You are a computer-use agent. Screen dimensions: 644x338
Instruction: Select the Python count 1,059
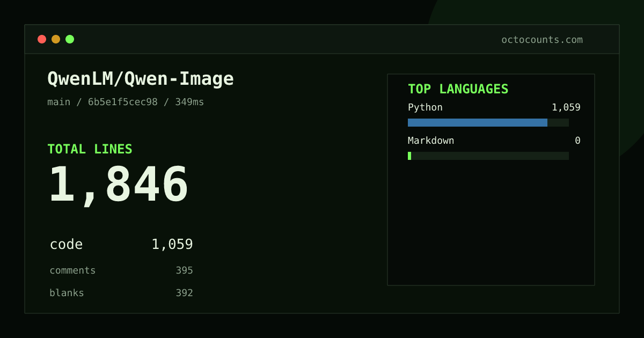point(566,107)
